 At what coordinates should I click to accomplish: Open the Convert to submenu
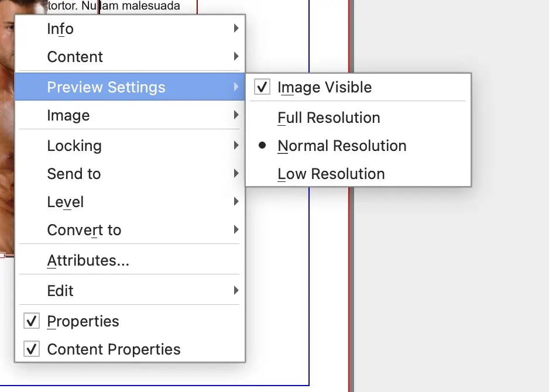(84, 230)
